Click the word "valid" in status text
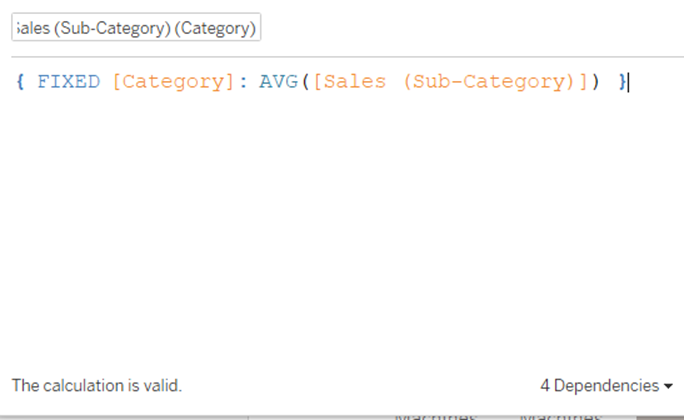This screenshot has height=420, width=684. click(161, 385)
